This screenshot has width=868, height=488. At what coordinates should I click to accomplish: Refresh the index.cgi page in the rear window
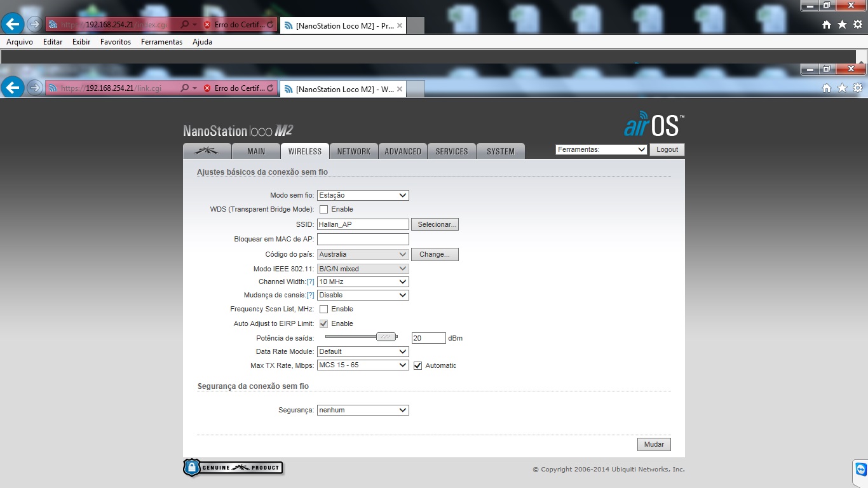point(271,25)
